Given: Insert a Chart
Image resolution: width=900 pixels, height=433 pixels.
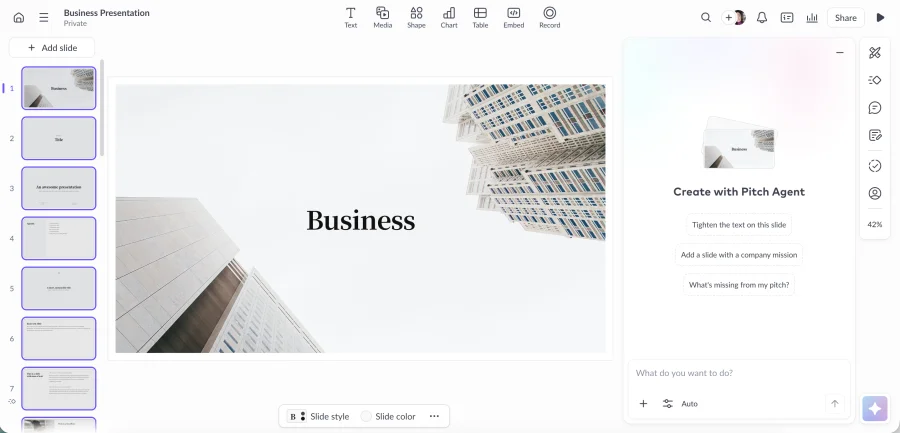Looking at the screenshot, I should tap(449, 17).
